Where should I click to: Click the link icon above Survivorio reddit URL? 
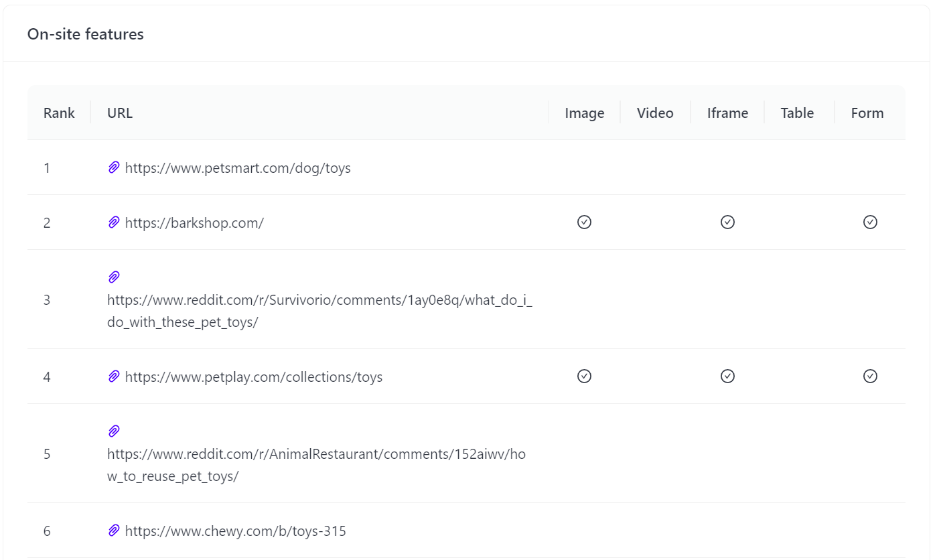coord(114,277)
